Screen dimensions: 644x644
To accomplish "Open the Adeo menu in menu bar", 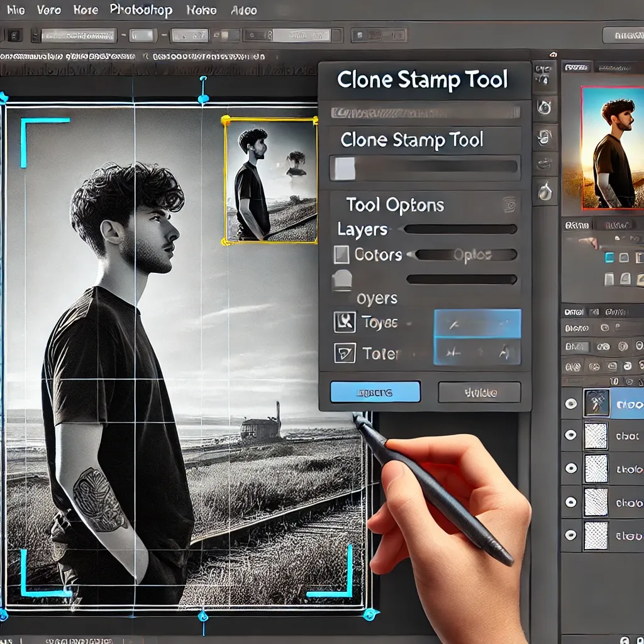I will pyautogui.click(x=243, y=10).
